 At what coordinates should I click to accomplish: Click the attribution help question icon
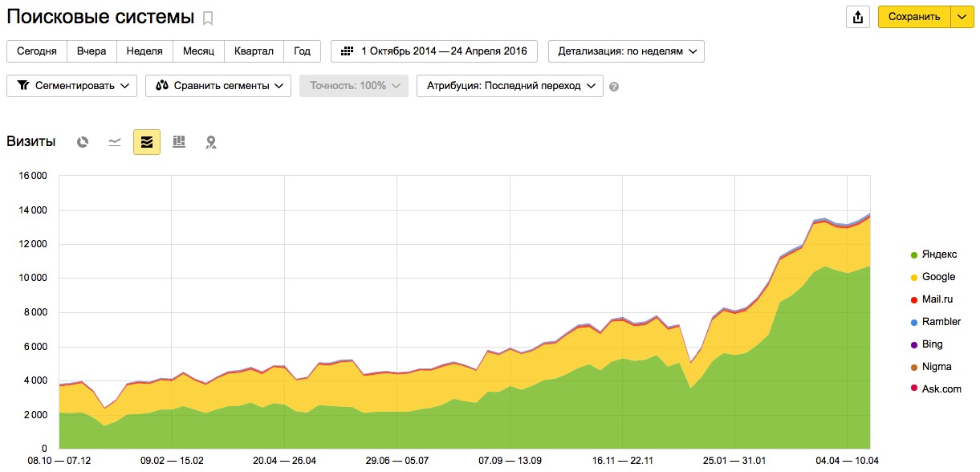614,87
